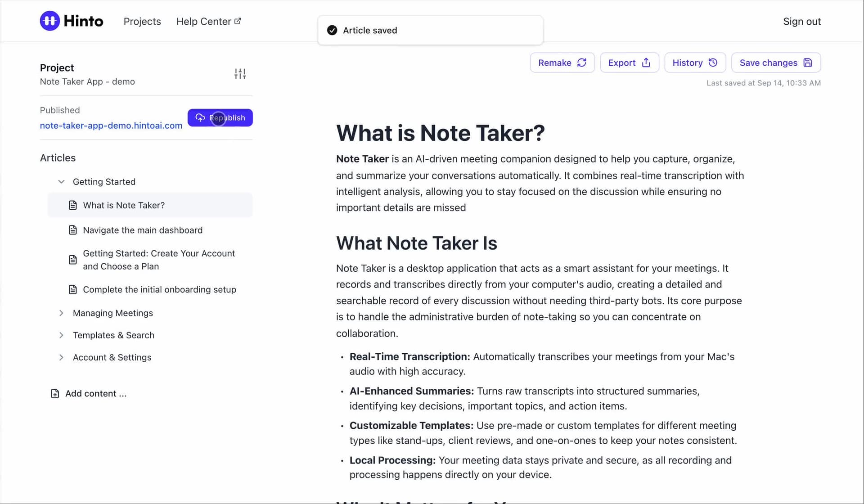This screenshot has height=504, width=864.
Task: Expand the Managing Meetings section
Action: tap(61, 313)
